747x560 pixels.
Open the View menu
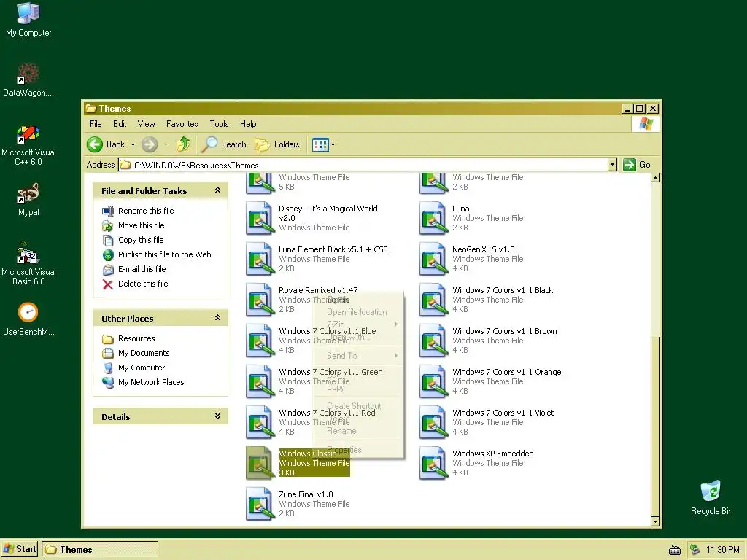click(146, 124)
